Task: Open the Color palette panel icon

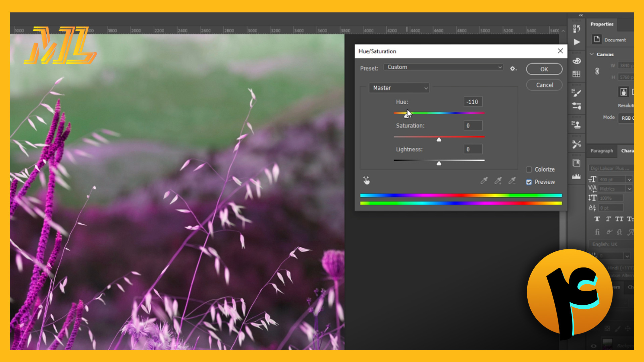Action: coord(577,61)
